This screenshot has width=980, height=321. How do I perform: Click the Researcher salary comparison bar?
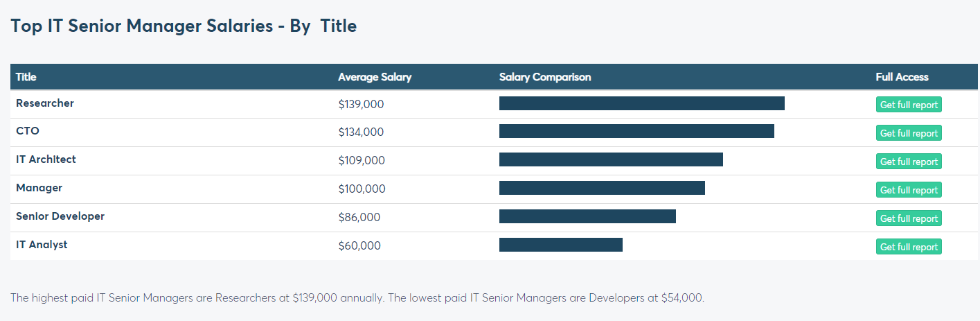pos(641,103)
